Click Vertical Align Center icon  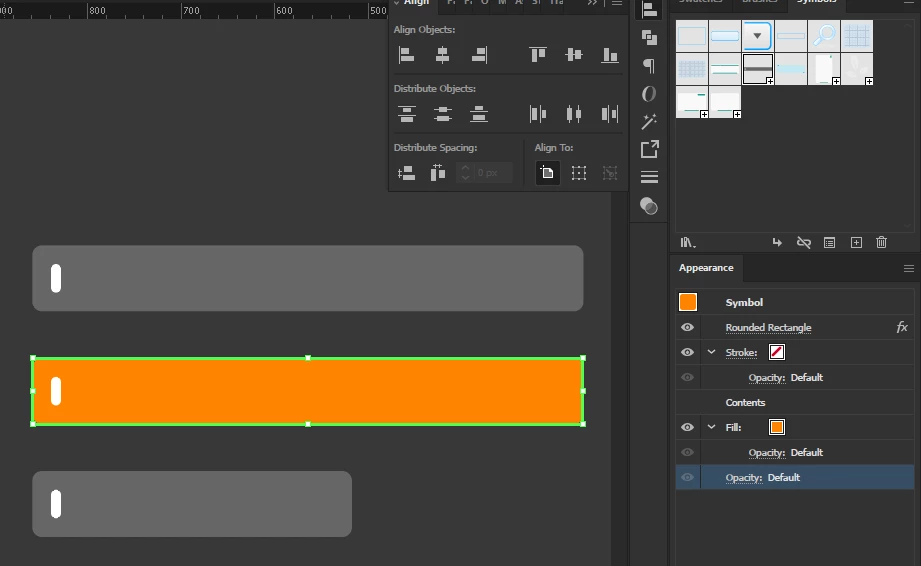574,55
